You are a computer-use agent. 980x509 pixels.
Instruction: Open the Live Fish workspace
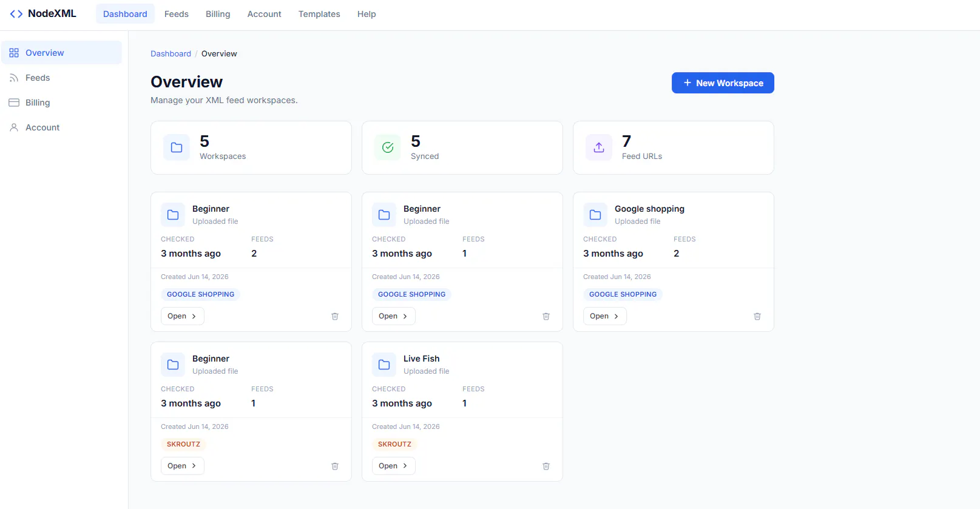(x=393, y=466)
